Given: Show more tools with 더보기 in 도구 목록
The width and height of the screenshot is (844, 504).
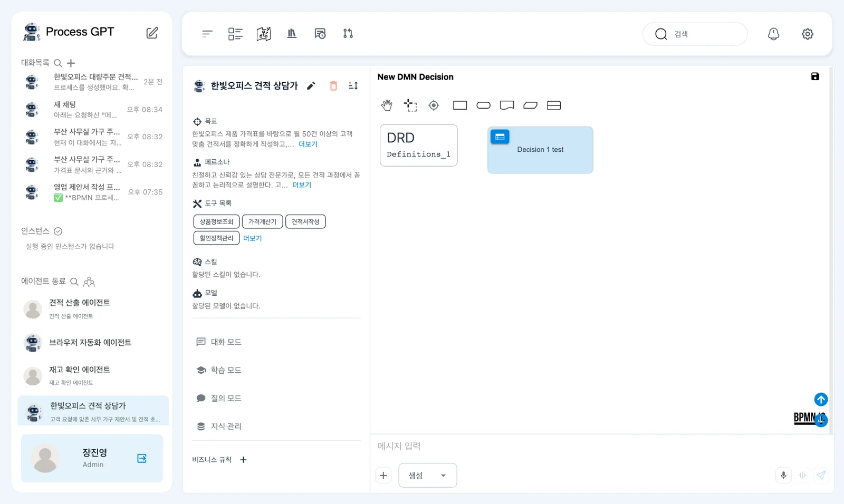Looking at the screenshot, I should (252, 238).
